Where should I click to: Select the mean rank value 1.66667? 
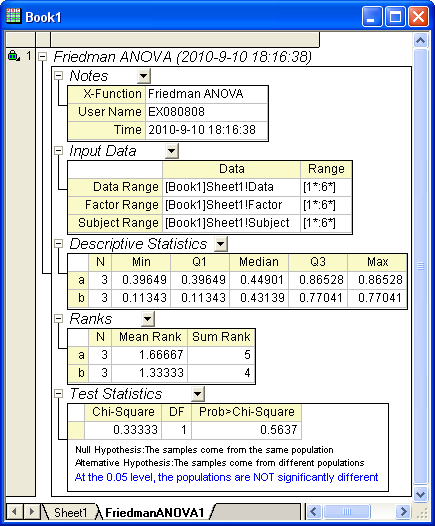point(150,355)
